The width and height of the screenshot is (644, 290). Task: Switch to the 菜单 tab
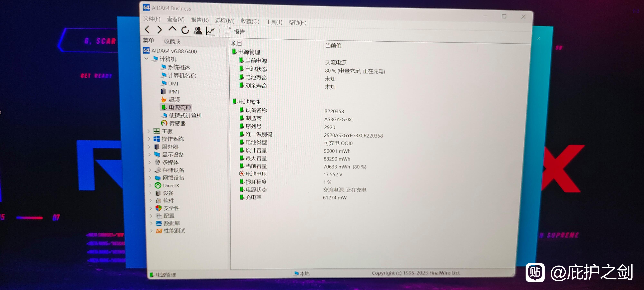(148, 41)
